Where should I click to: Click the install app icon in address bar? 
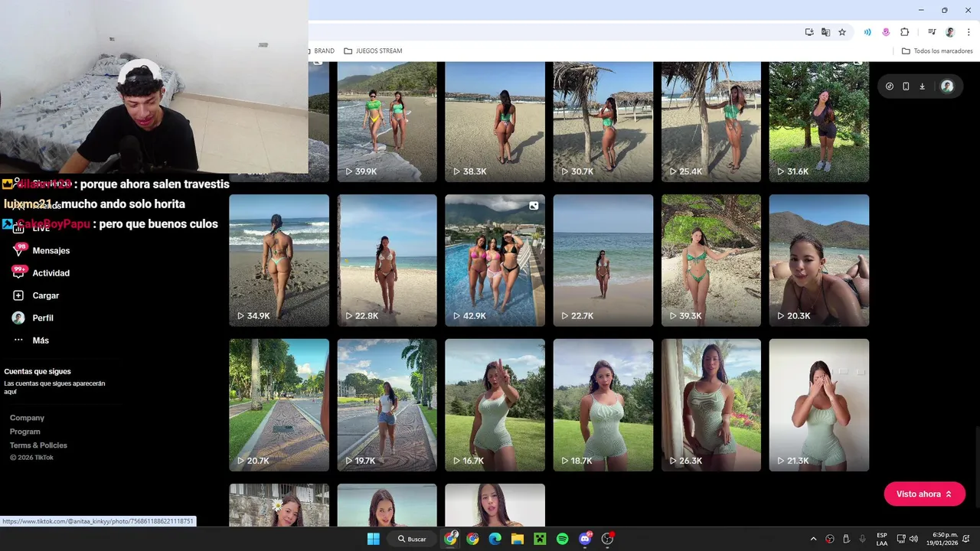click(809, 32)
